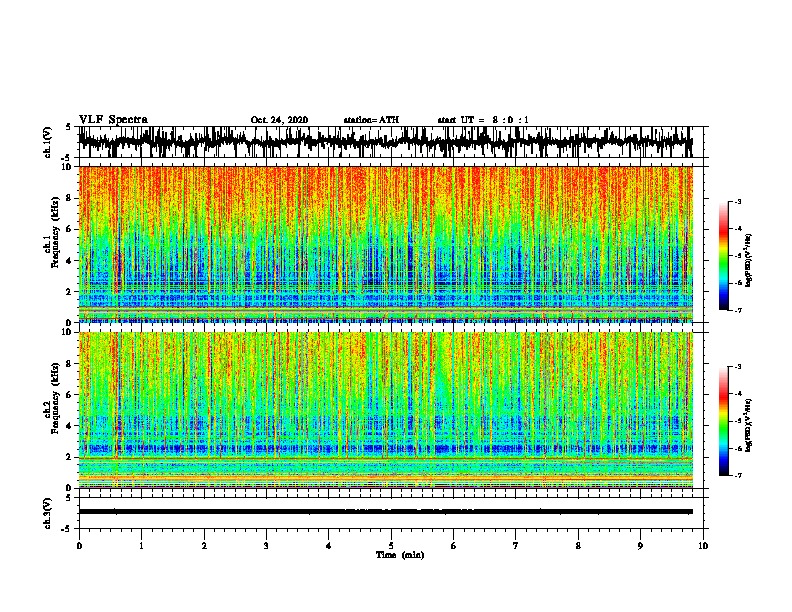Click the "Time (min)" axis label
792x612 pixels.
pyautogui.click(x=400, y=555)
